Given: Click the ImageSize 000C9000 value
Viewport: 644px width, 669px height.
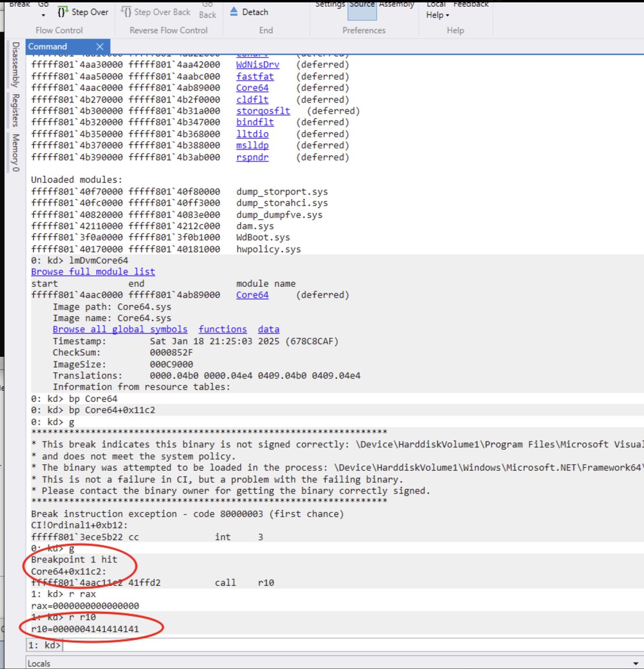Looking at the screenshot, I should tap(171, 364).
